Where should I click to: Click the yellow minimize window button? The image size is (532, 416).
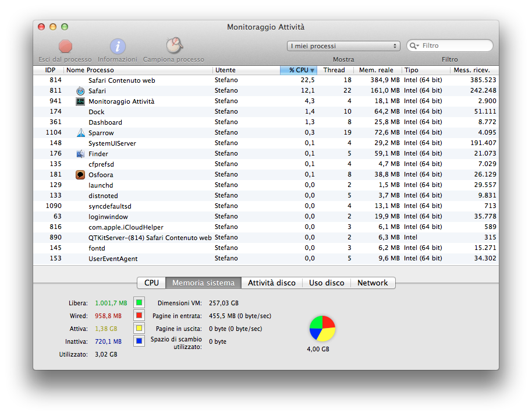(53, 27)
